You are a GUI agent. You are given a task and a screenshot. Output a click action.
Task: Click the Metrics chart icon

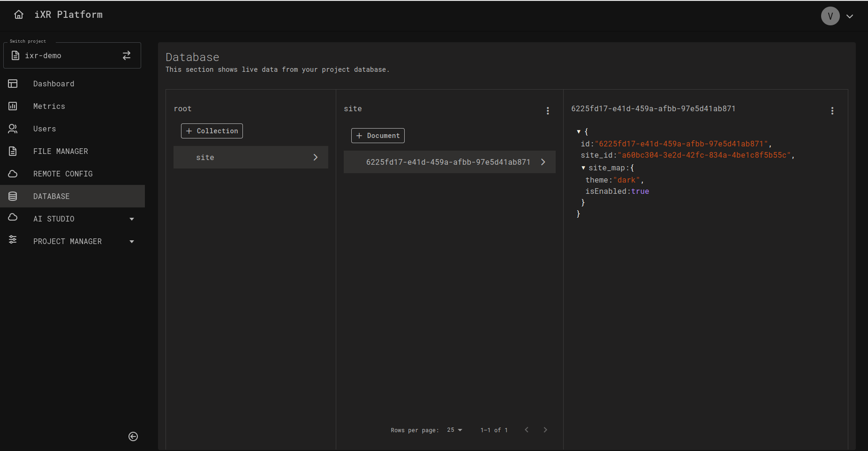13,106
